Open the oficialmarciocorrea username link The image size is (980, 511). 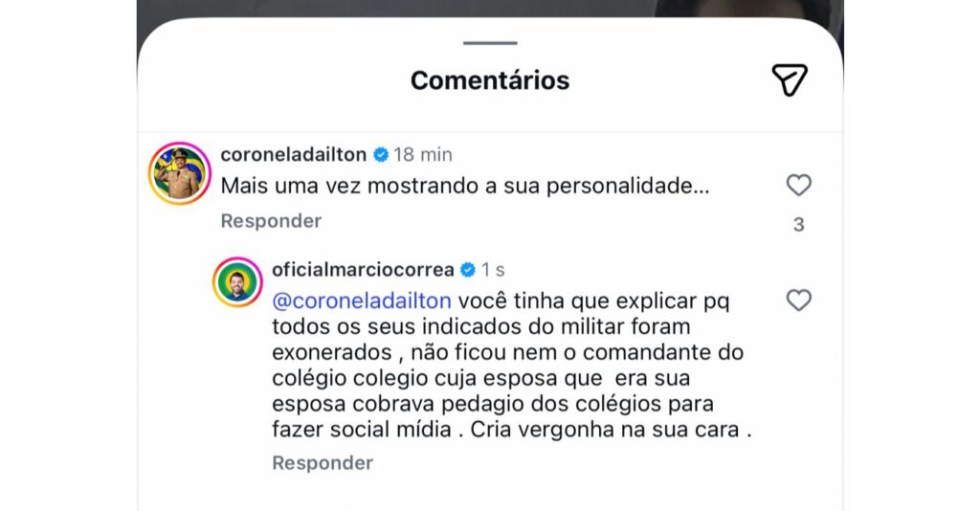click(363, 270)
